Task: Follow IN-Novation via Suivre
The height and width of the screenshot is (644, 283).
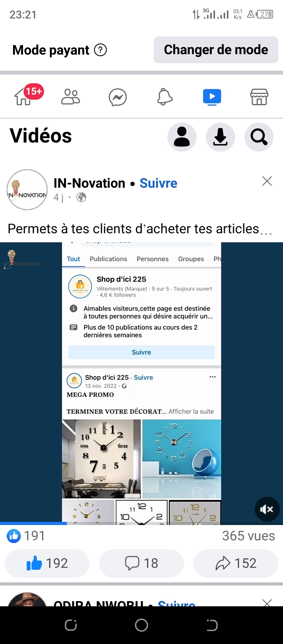Action: tap(158, 183)
